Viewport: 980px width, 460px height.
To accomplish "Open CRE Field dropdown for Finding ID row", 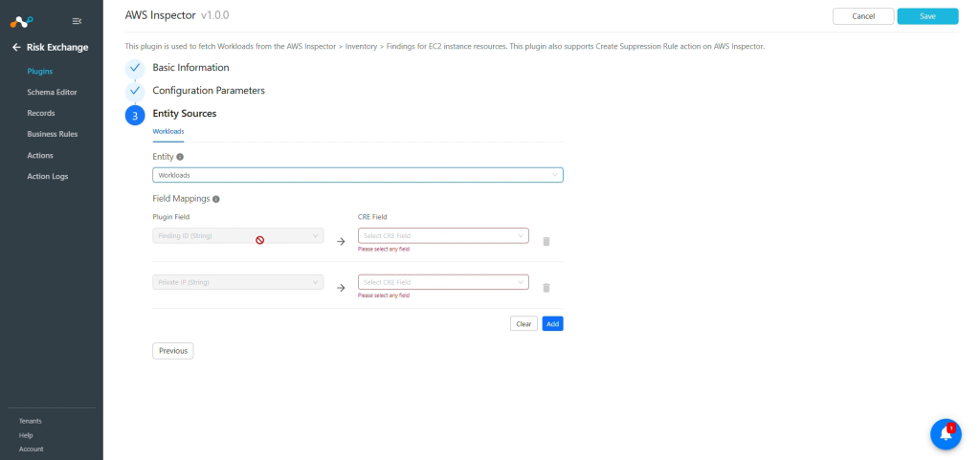I will (x=443, y=236).
